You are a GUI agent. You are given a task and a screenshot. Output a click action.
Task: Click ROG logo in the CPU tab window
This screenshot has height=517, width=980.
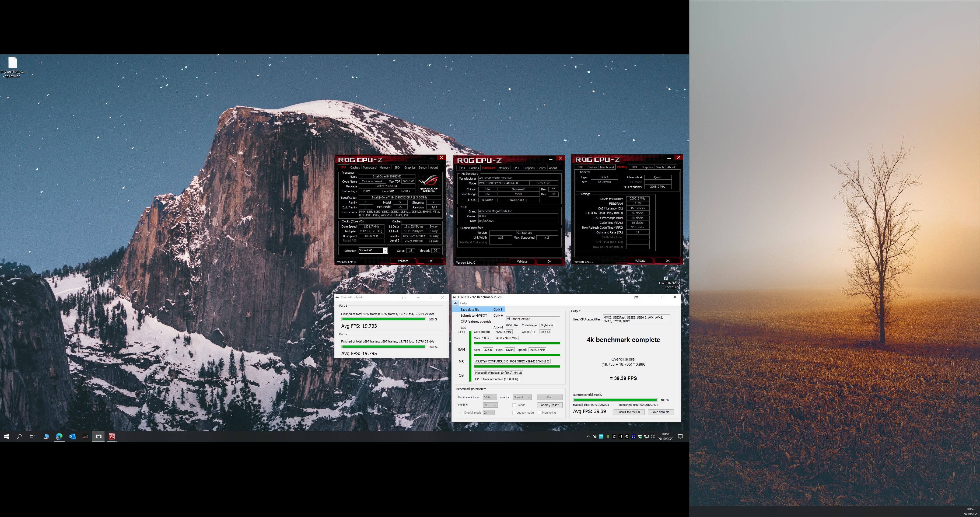[429, 183]
